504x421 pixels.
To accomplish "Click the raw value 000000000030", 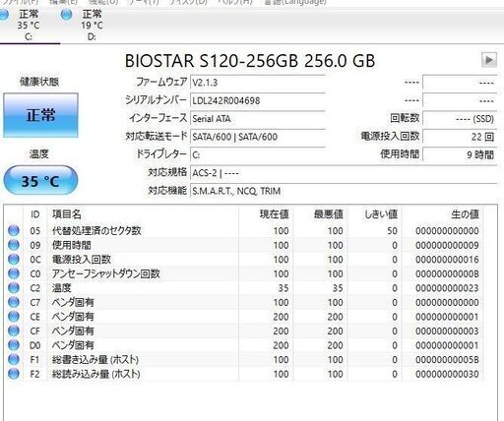I will [x=447, y=374].
